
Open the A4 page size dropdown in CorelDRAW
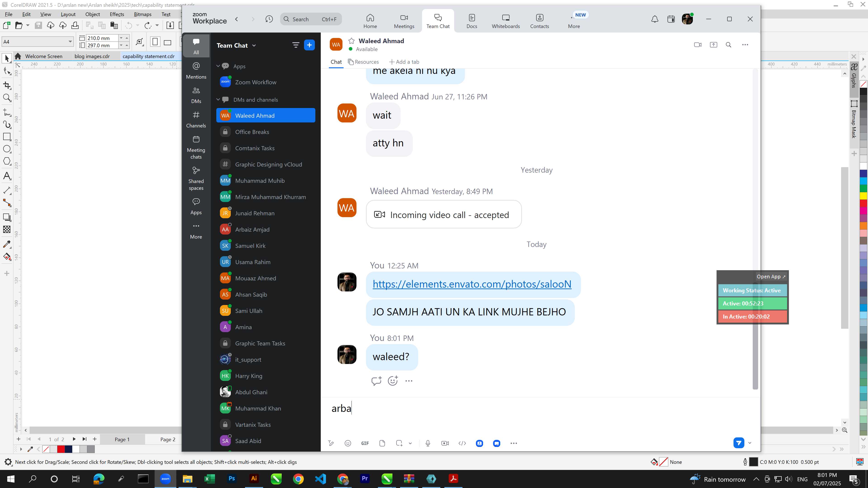tap(70, 42)
